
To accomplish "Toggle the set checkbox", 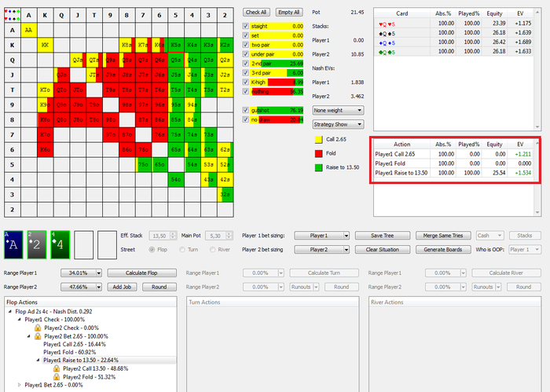I will tap(245, 35).
